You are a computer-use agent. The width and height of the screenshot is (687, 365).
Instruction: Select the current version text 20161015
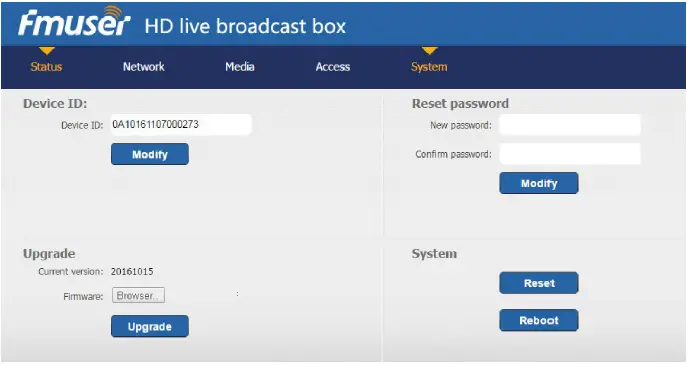point(132,272)
